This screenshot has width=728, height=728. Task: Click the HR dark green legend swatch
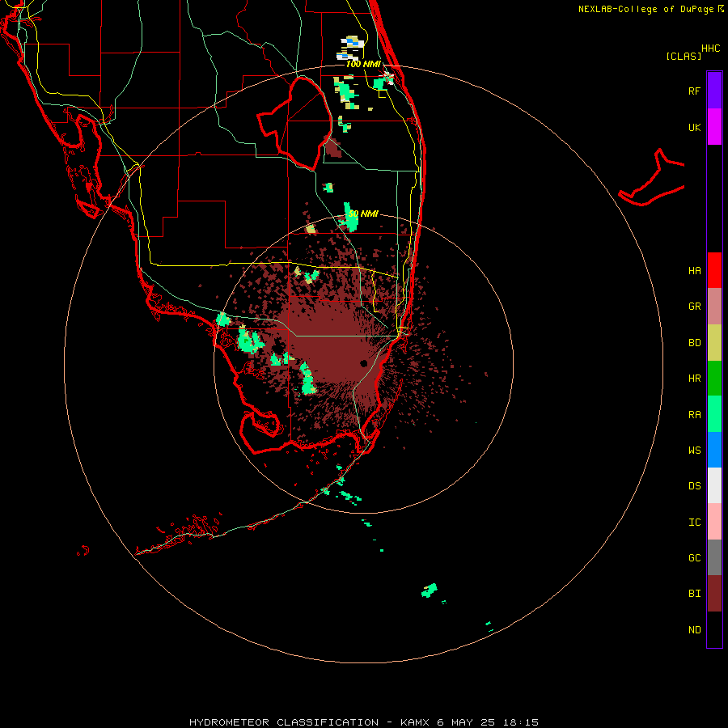point(714,379)
